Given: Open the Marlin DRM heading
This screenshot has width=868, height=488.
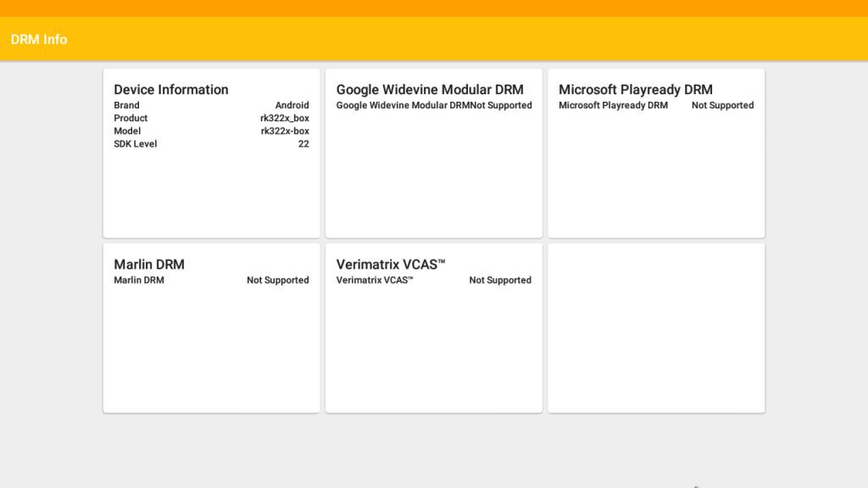Looking at the screenshot, I should [x=149, y=264].
